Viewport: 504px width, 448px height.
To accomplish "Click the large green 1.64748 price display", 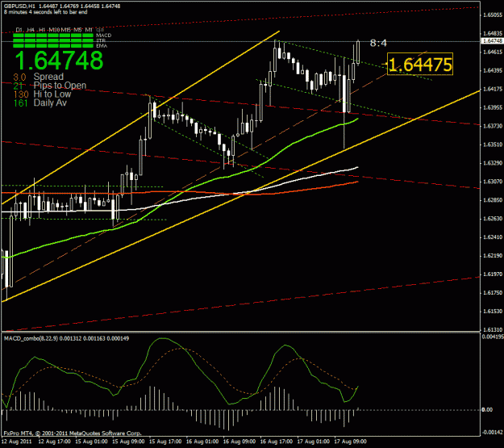I will click(59, 61).
